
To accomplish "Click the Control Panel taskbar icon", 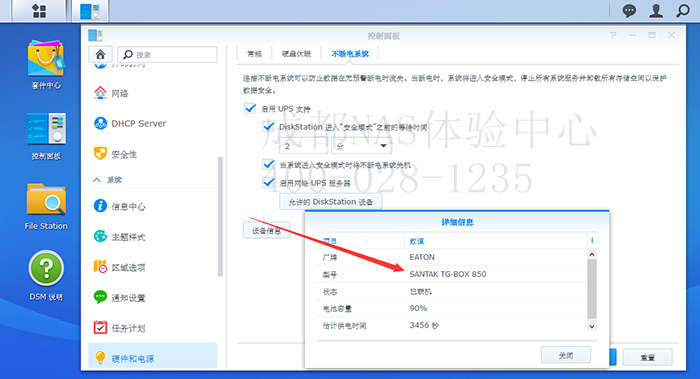I will pyautogui.click(x=90, y=11).
